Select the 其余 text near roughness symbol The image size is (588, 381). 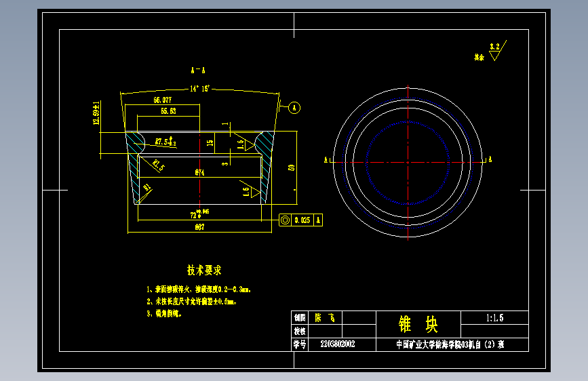coord(479,58)
